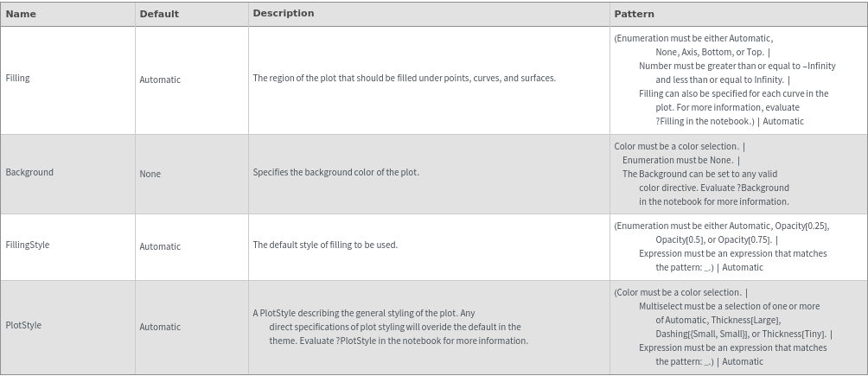Select the FillingStyle name cell
This screenshot has width=868, height=376.
[x=28, y=245]
